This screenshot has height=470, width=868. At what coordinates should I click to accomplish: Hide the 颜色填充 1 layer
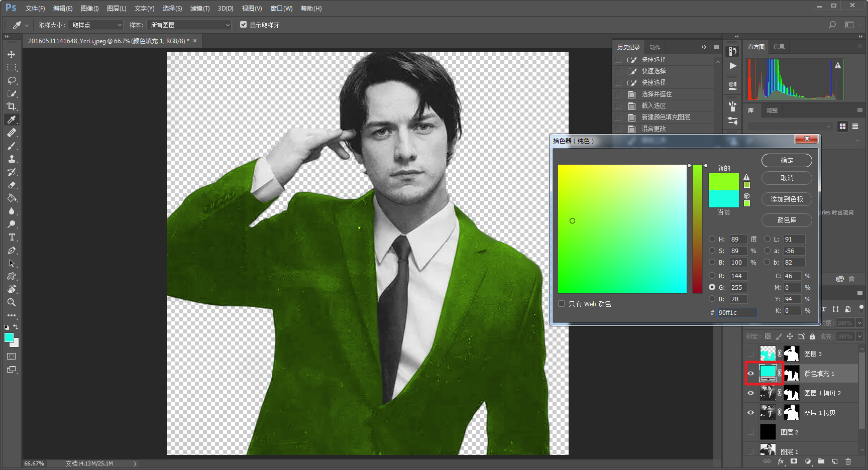point(750,373)
